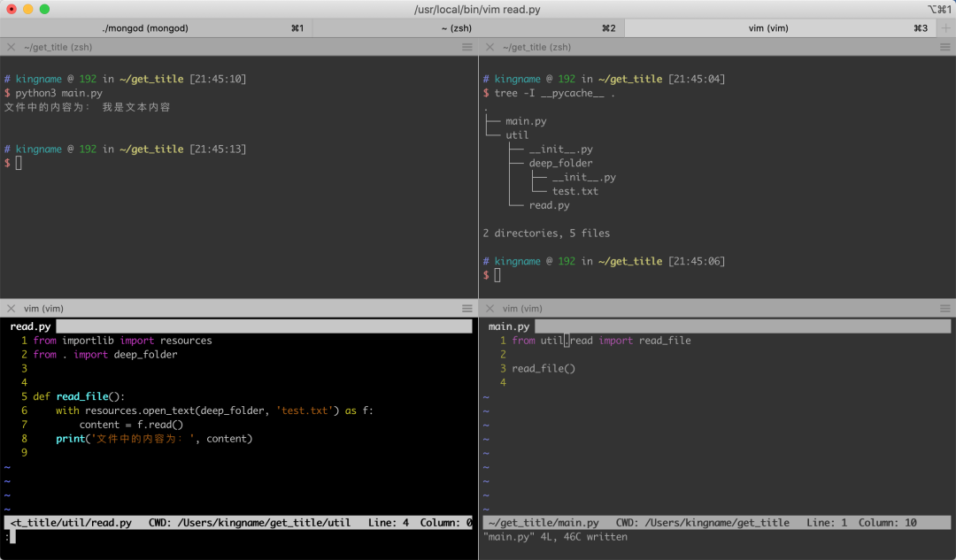Click deep_folder in the tree output
Image resolution: width=956 pixels, height=560 pixels.
[561, 164]
